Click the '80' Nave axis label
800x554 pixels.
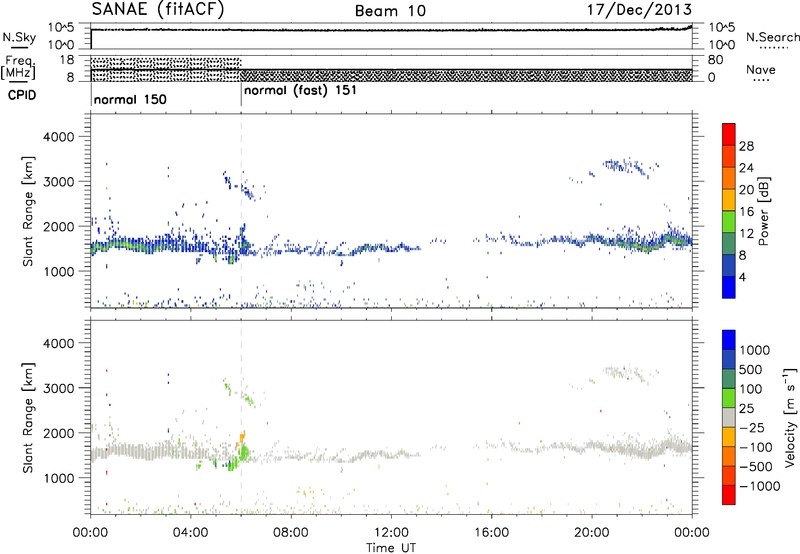tap(715, 60)
